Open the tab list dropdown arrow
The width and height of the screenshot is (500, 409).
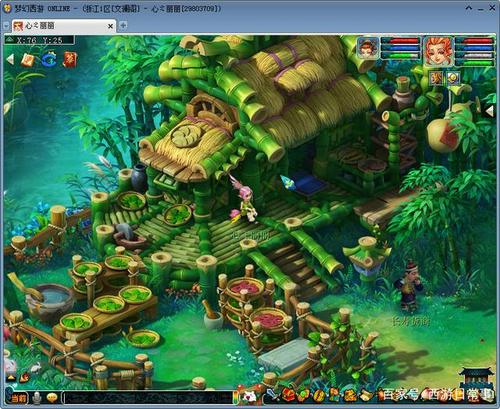coord(6,26)
